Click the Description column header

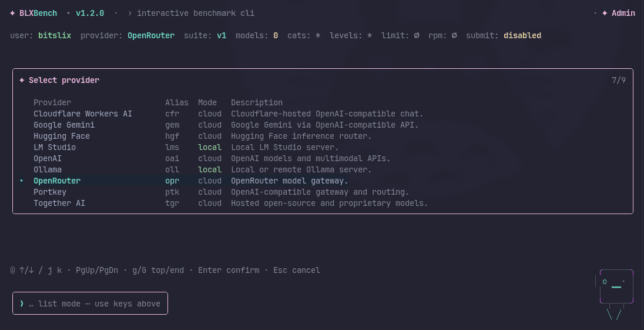[257, 103]
